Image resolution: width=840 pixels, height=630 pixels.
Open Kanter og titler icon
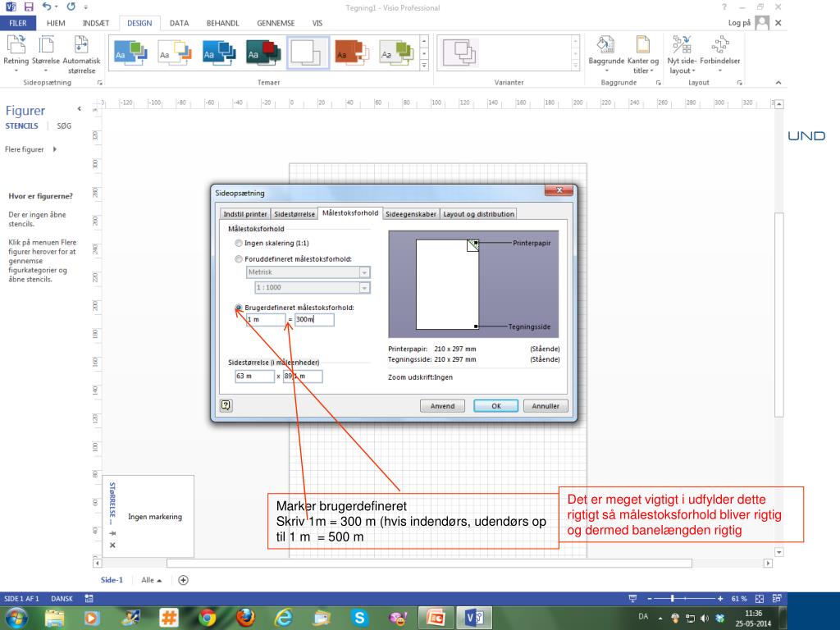643,45
